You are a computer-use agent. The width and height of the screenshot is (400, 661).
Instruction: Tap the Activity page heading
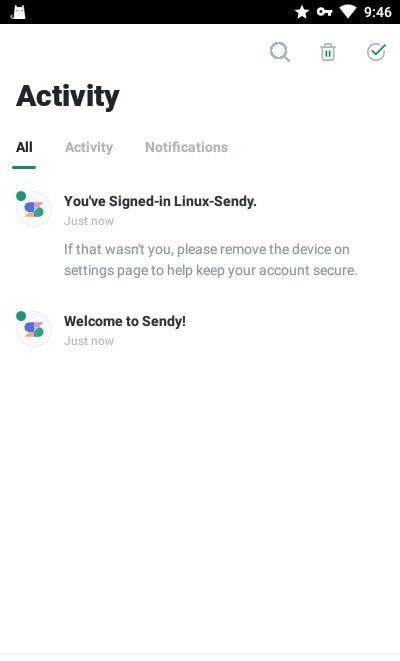point(68,97)
